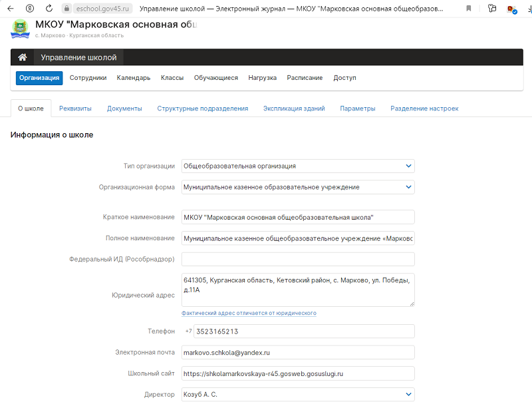Open the Обучающиеся menu item
The height and width of the screenshot is (416, 532).
(215, 78)
